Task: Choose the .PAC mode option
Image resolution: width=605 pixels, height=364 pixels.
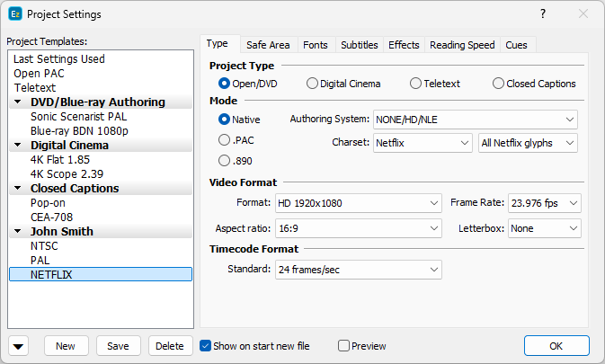Action: 225,139
